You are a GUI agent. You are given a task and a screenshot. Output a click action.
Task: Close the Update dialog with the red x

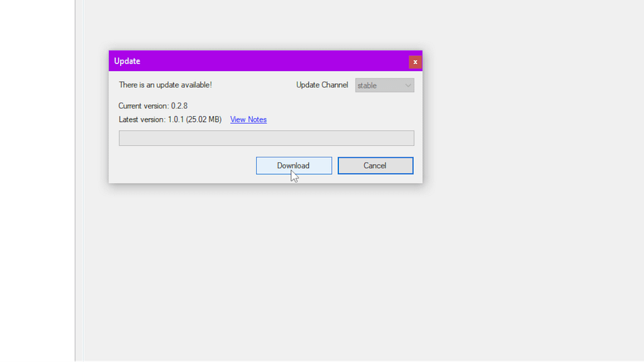[415, 62]
